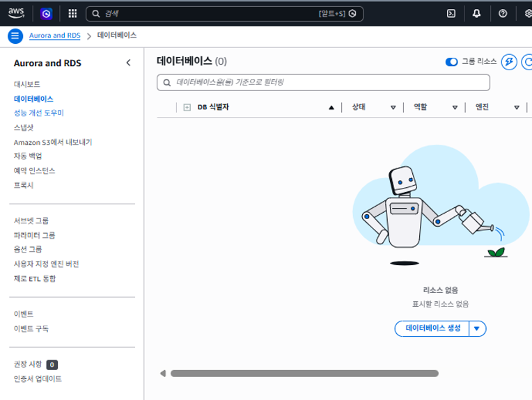
Task: Expand all rows via DB 식별자 plus icon
Action: (187, 107)
